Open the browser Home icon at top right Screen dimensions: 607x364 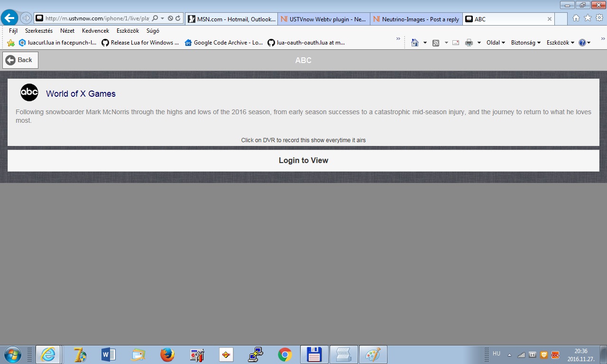click(576, 18)
